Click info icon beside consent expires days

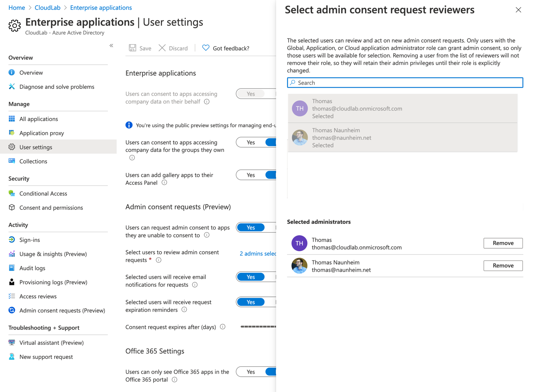tap(223, 327)
